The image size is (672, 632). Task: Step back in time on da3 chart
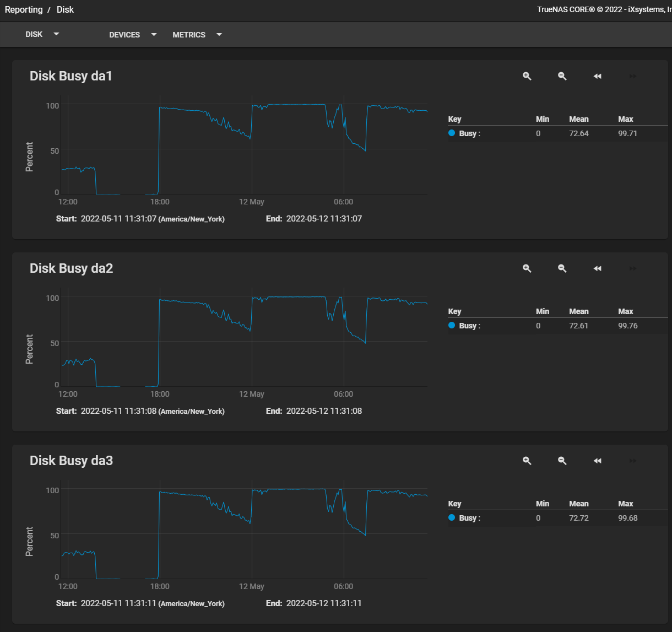(598, 461)
